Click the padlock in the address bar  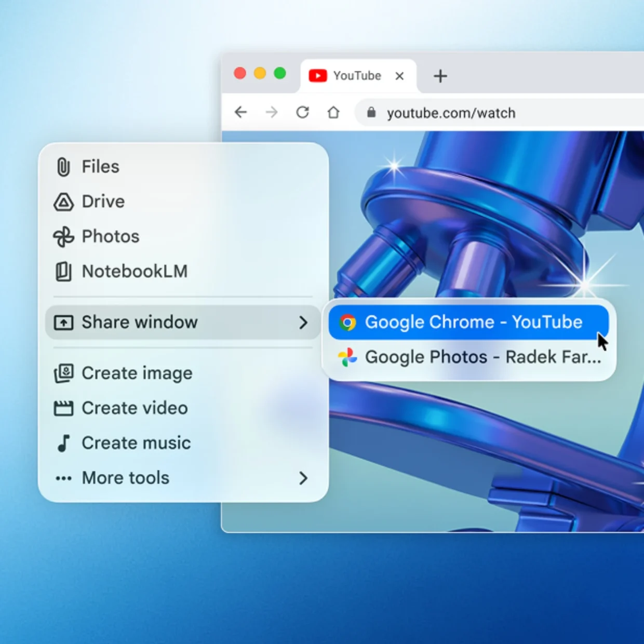(x=371, y=113)
